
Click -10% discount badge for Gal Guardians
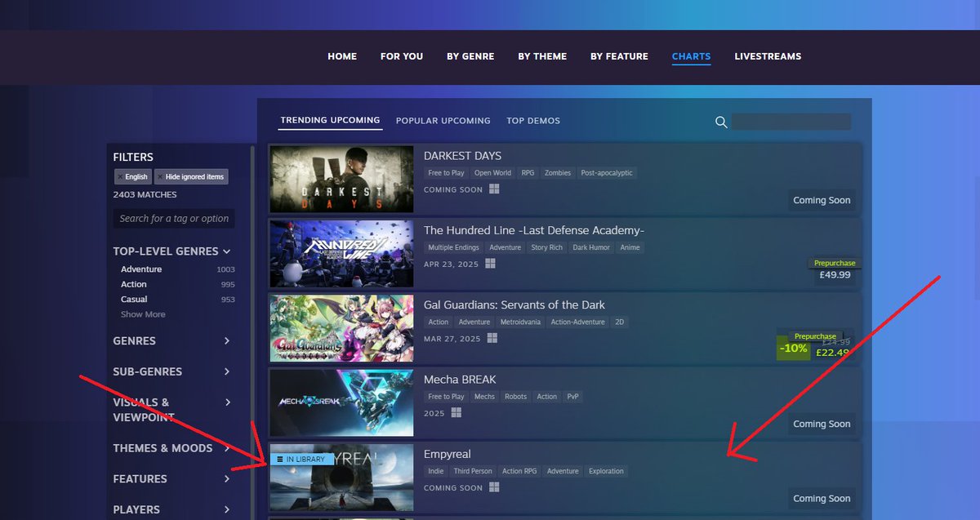793,348
